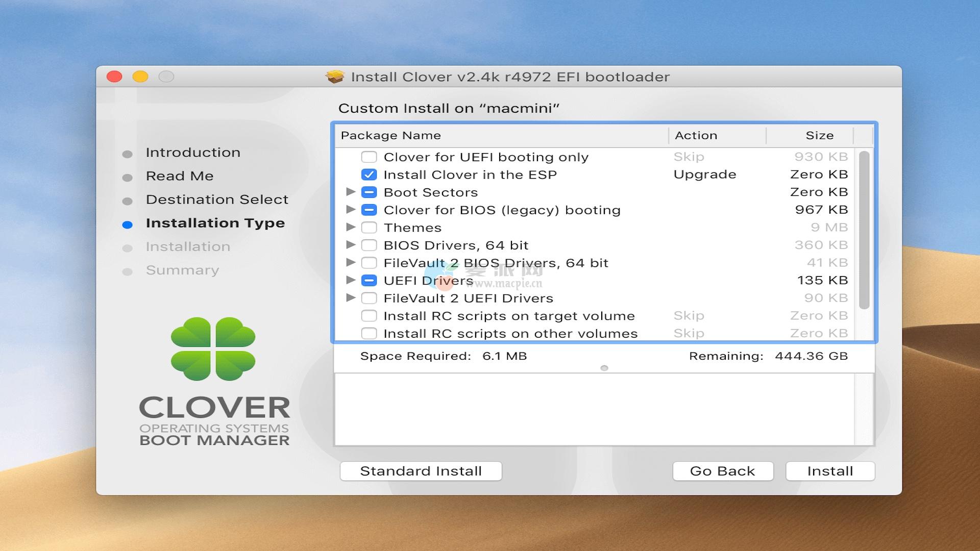The height and width of the screenshot is (551, 980).
Task: Click the Package Name column header
Action: tap(501, 136)
